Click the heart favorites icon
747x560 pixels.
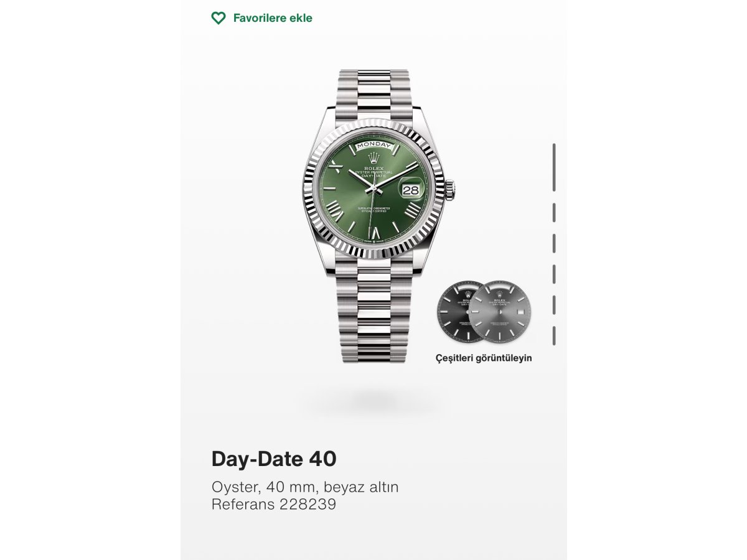[218, 18]
